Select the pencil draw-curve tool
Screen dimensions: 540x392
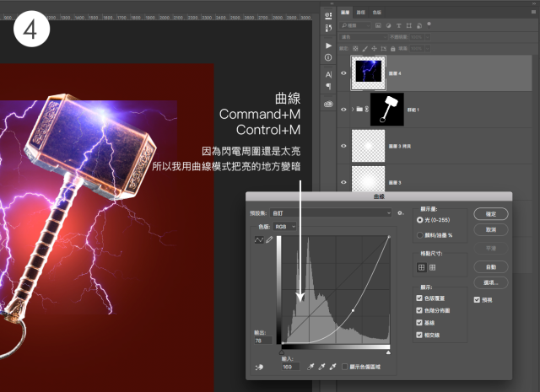(x=269, y=240)
